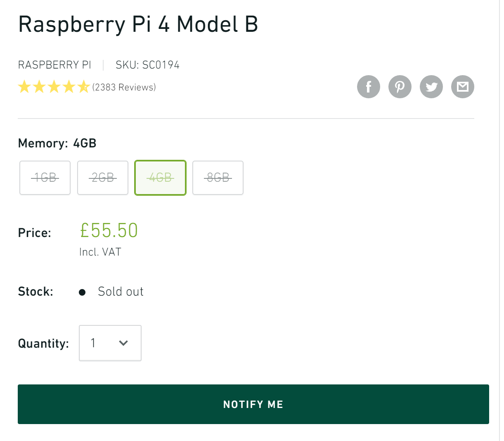Screen dimensions: 504x441
Task: Click the black stock status dot
Action: point(82,292)
